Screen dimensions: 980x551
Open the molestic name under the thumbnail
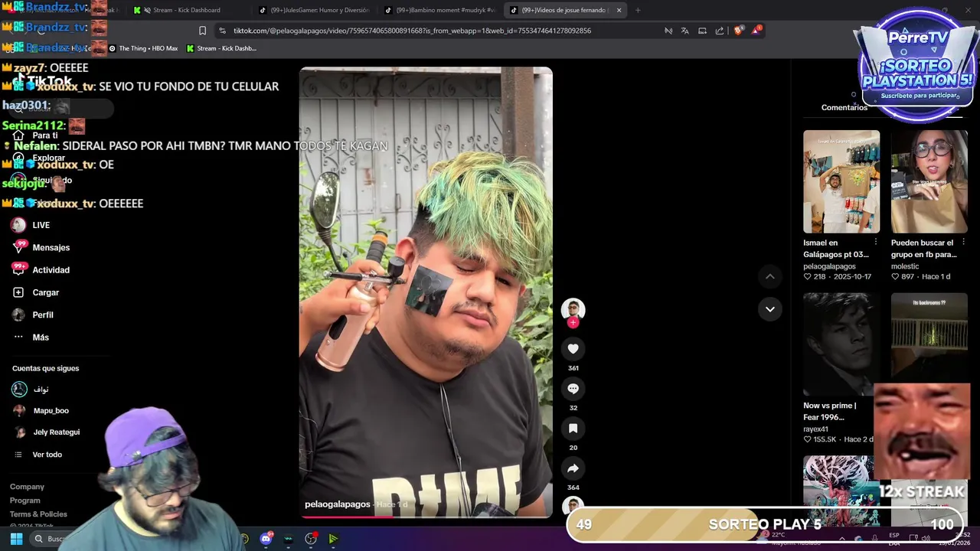click(905, 266)
